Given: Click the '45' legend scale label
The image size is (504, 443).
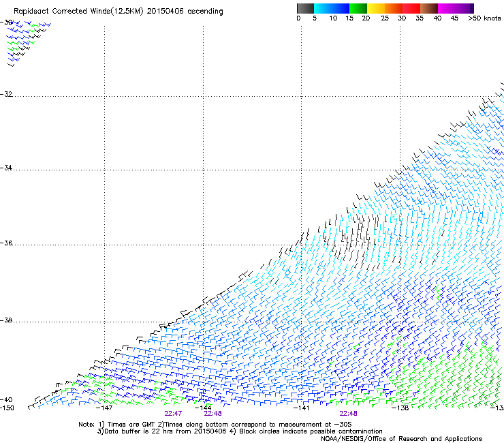Looking at the screenshot, I should click(x=454, y=18).
